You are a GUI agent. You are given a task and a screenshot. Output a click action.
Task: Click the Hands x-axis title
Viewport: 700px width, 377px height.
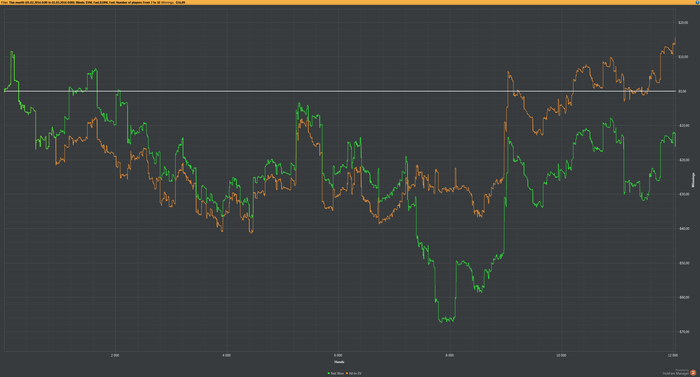coord(339,362)
